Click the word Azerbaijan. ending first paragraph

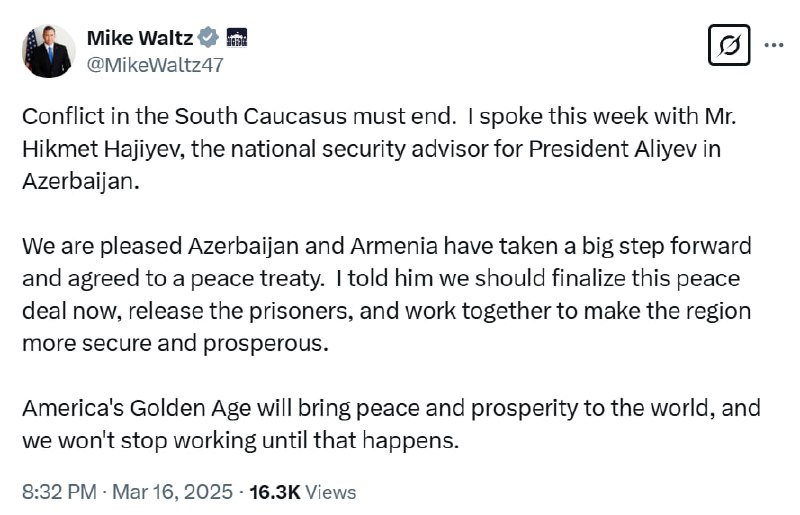pyautogui.click(x=81, y=181)
